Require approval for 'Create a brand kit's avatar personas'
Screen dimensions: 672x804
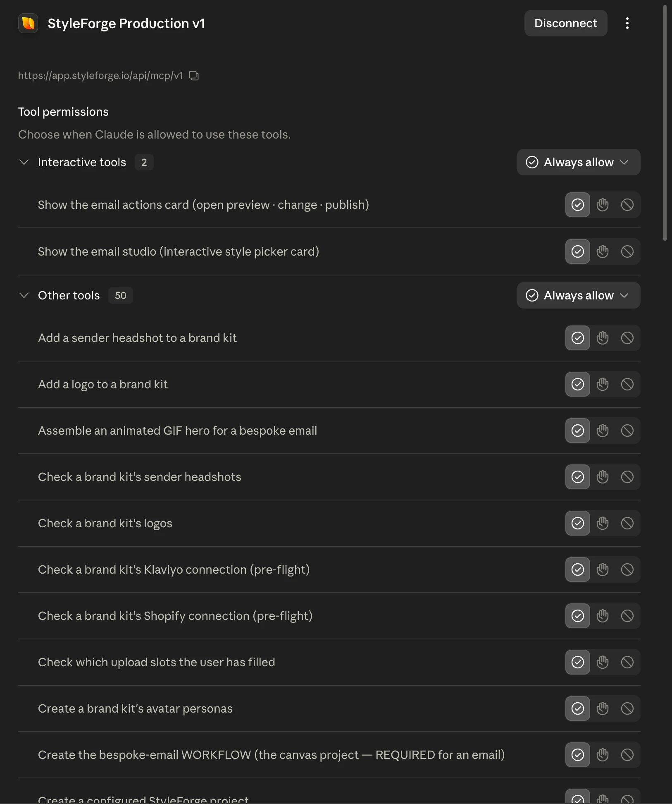pyautogui.click(x=603, y=708)
